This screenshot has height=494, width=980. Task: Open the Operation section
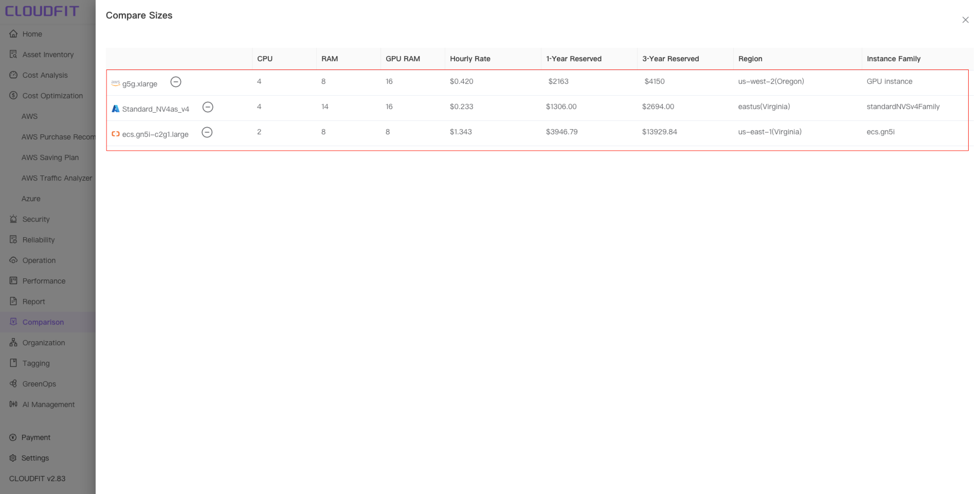(39, 260)
